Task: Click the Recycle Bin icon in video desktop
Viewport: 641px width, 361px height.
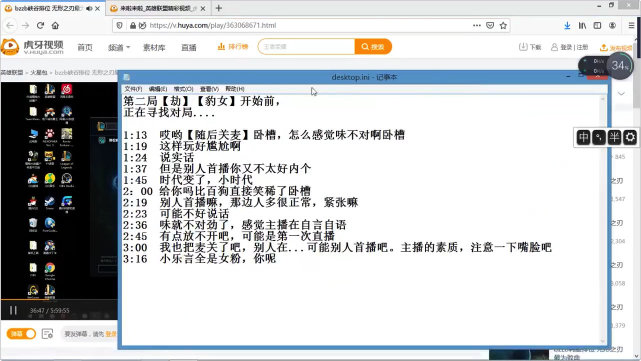Action: [33, 223]
